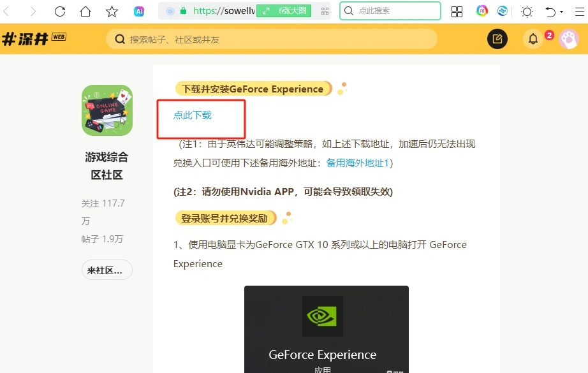Toggle the brightness sun mode icon
Image resolution: width=588 pixels, height=373 pixels.
(x=527, y=11)
